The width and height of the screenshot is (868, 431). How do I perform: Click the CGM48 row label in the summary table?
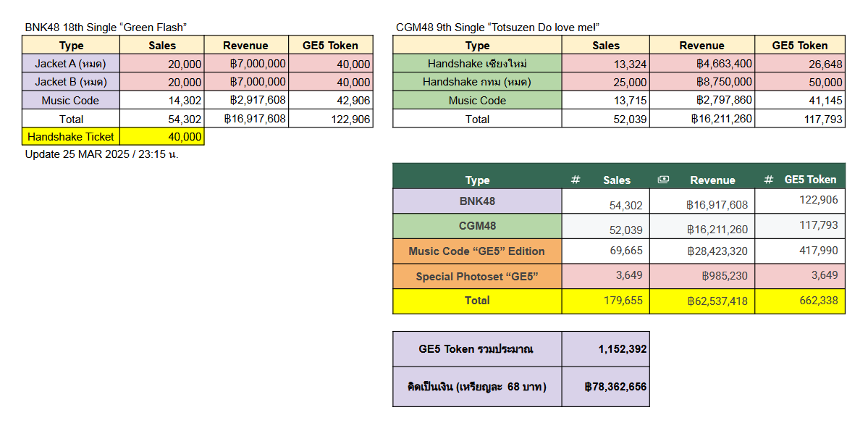[x=477, y=226]
